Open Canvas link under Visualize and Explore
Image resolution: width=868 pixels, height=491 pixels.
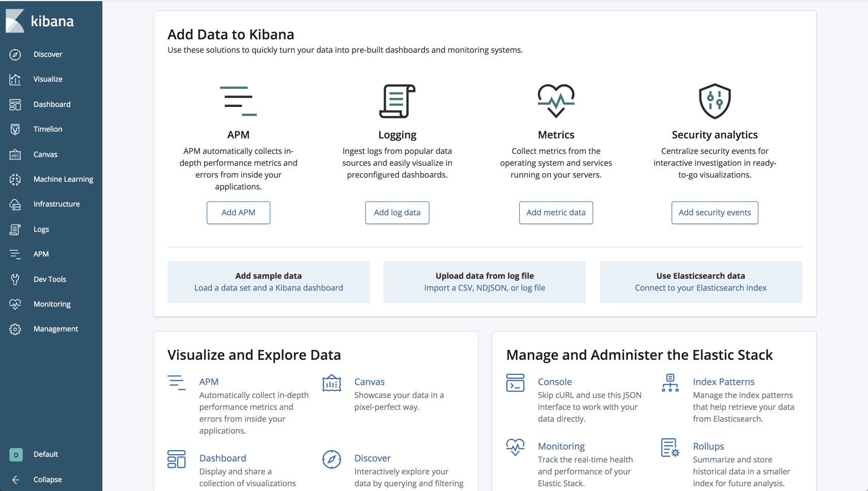(369, 382)
